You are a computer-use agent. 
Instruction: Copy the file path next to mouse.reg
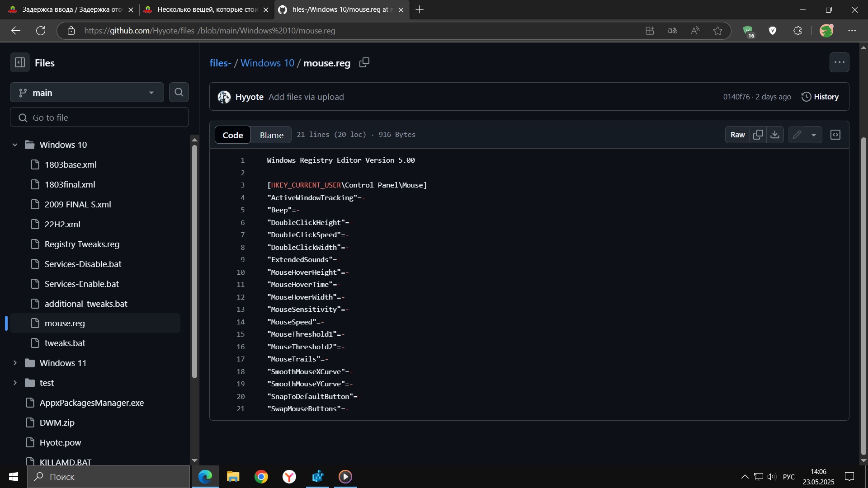[x=364, y=63]
